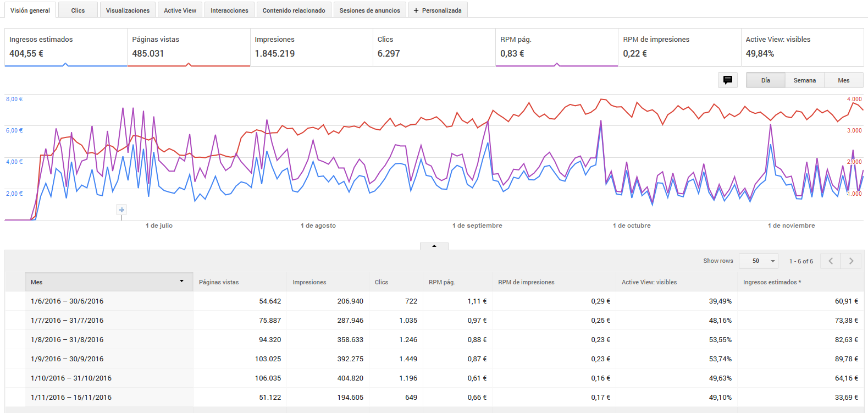This screenshot has height=413, width=868.
Task: Click the estimated earnings value 89,78 €
Action: (846, 359)
